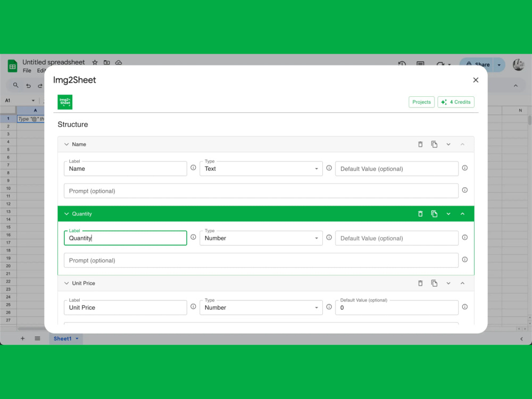This screenshot has height=399, width=532.
Task: Click info icon next to Unit Price type
Action: [x=329, y=306]
